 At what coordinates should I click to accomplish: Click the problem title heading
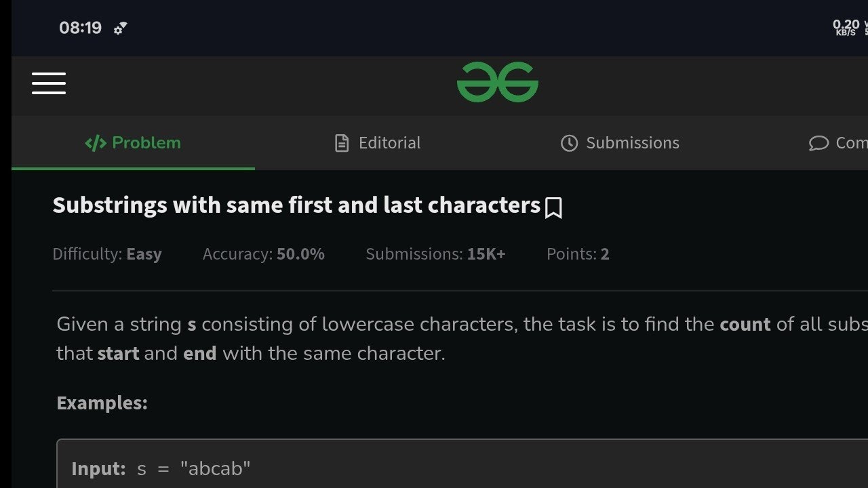(x=296, y=205)
